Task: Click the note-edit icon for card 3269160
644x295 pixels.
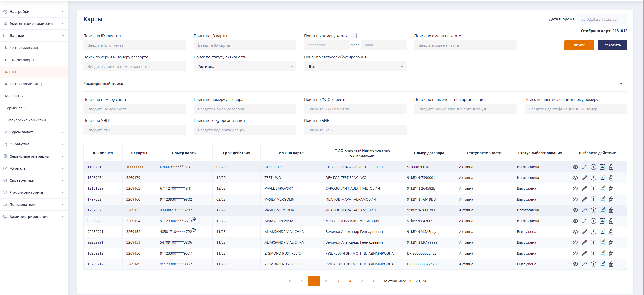Action: tap(602, 199)
